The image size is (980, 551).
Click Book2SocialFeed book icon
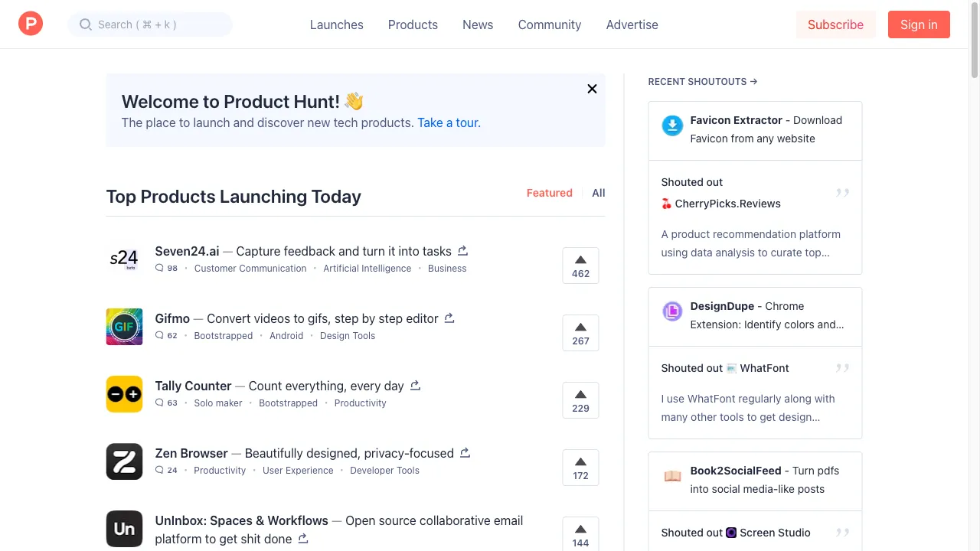[x=672, y=476]
